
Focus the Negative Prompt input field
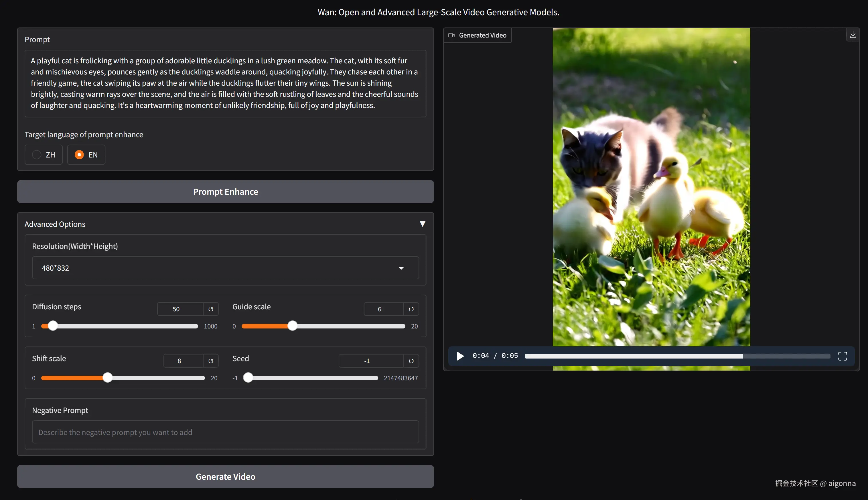tap(225, 432)
